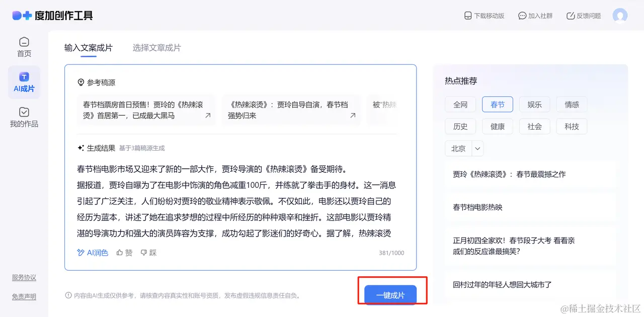Select topic 正月初四全家欢 春节段子大考
The width and height of the screenshot is (644, 317).
tap(530, 246)
